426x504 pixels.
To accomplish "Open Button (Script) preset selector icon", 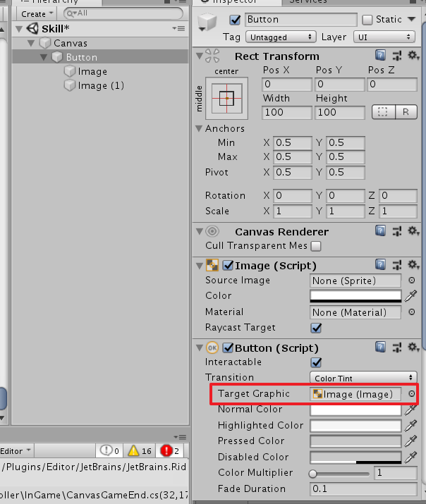I will coord(397,348).
